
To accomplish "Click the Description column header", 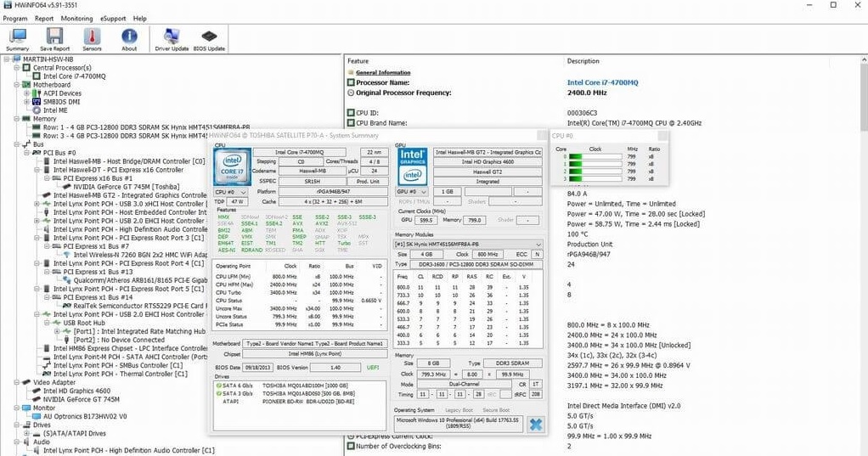I will click(x=583, y=61).
